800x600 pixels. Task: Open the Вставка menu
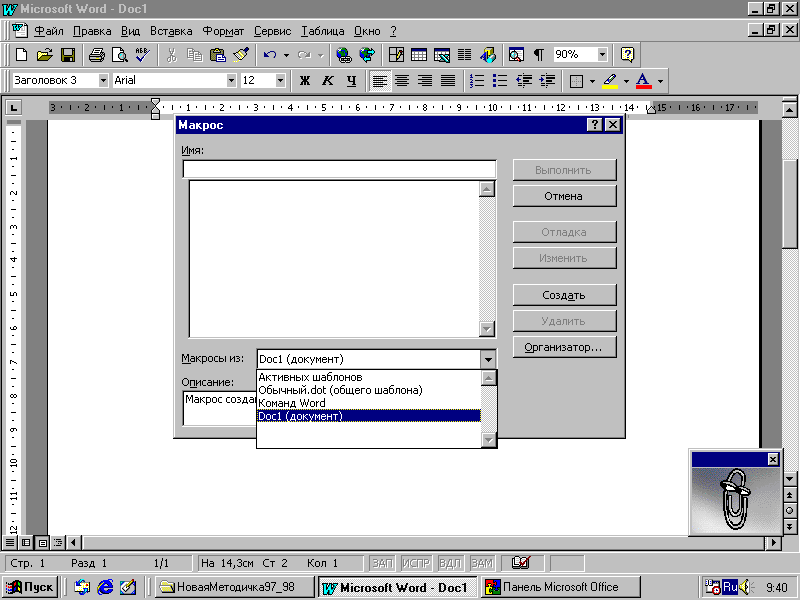[x=171, y=31]
